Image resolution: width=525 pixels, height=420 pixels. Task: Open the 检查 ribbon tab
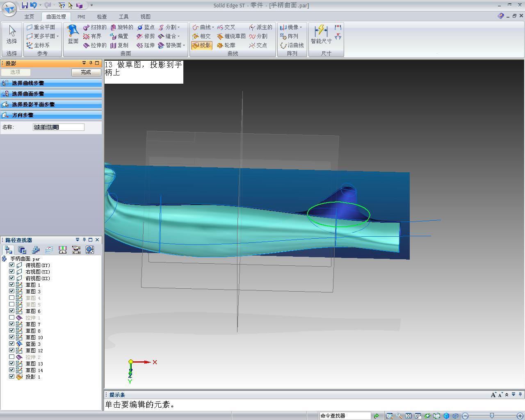click(x=102, y=17)
